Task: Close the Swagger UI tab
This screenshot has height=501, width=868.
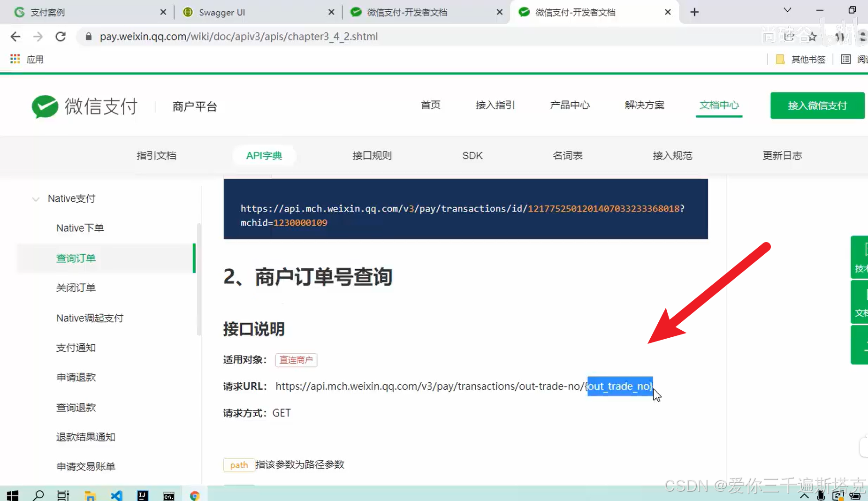Action: click(x=331, y=12)
